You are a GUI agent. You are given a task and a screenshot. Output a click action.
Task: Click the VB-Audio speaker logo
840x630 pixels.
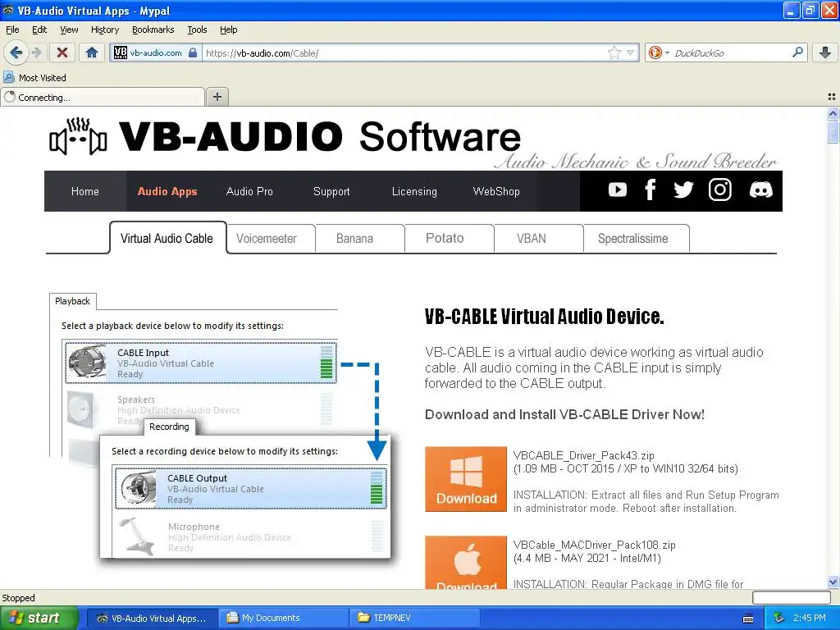[78, 137]
